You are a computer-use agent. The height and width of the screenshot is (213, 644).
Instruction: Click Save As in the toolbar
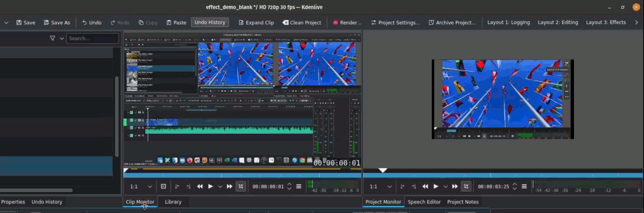pos(57,22)
